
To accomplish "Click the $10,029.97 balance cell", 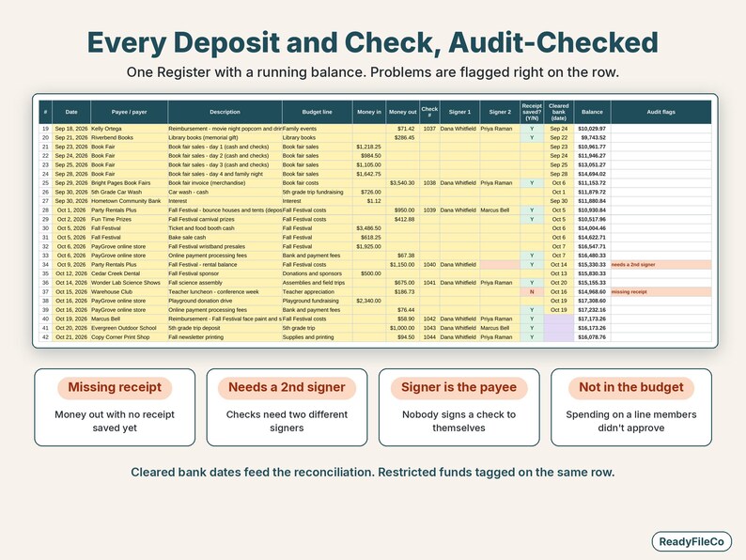I will (x=592, y=129).
